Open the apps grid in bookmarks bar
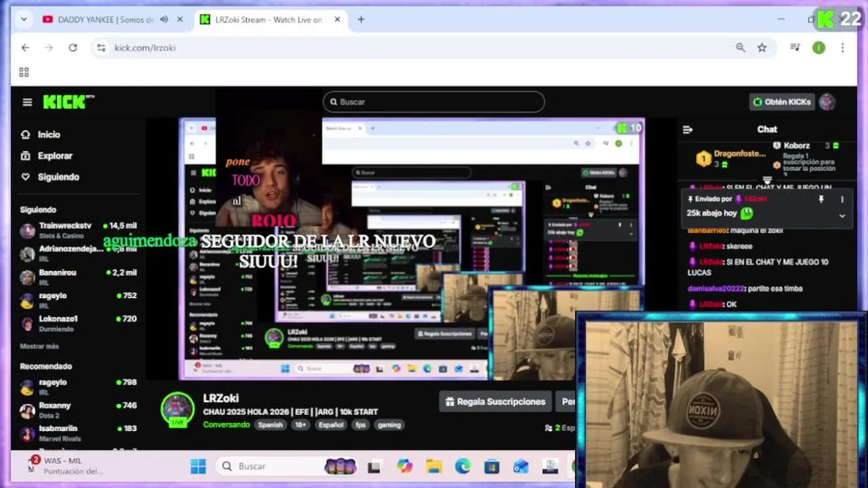The width and height of the screenshot is (868, 488). click(x=24, y=73)
